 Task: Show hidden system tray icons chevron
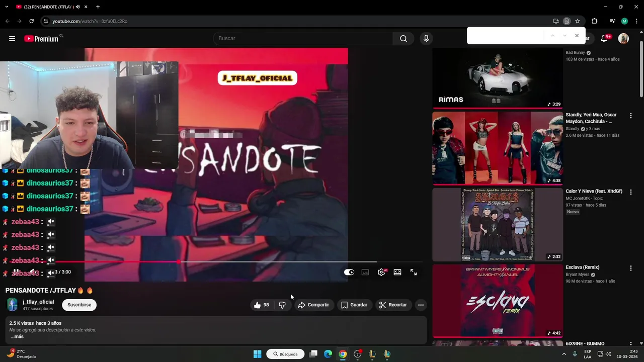point(564,354)
